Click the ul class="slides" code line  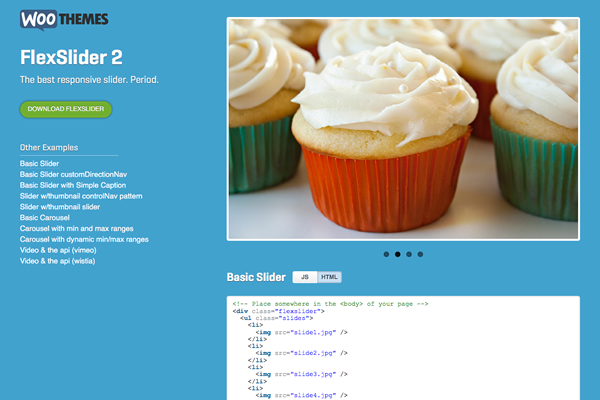click(277, 318)
